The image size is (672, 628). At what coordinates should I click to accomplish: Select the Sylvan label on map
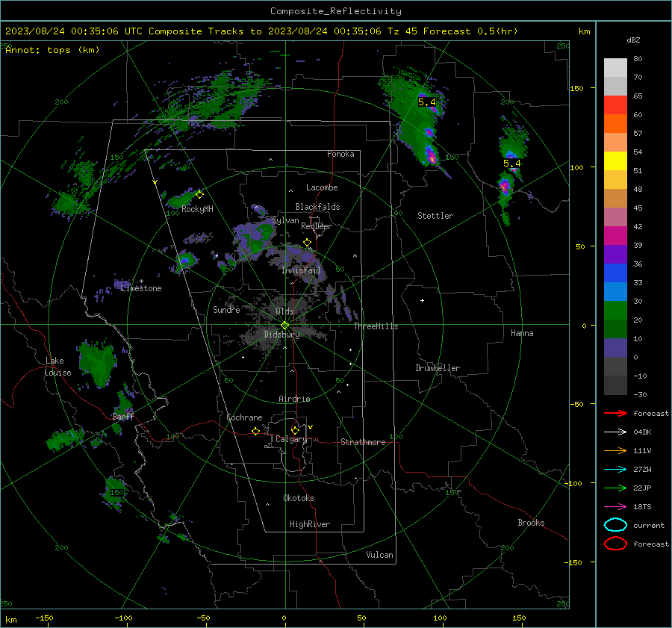click(x=285, y=220)
